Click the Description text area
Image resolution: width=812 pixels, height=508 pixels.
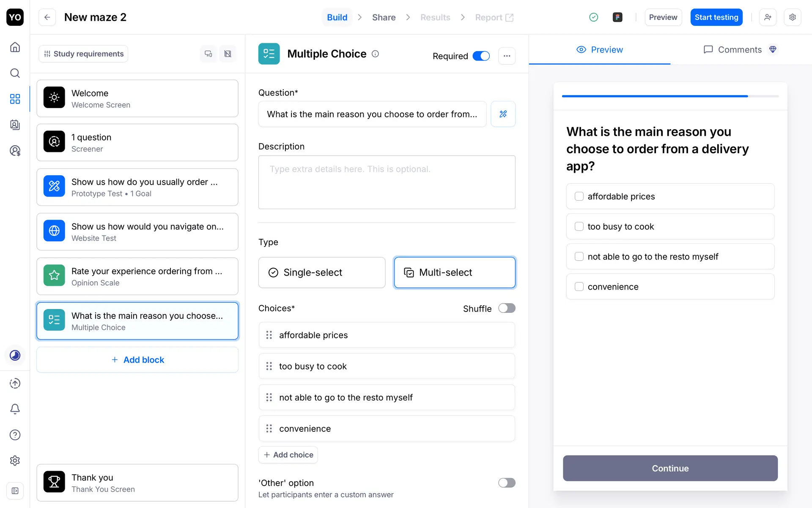coord(387,182)
